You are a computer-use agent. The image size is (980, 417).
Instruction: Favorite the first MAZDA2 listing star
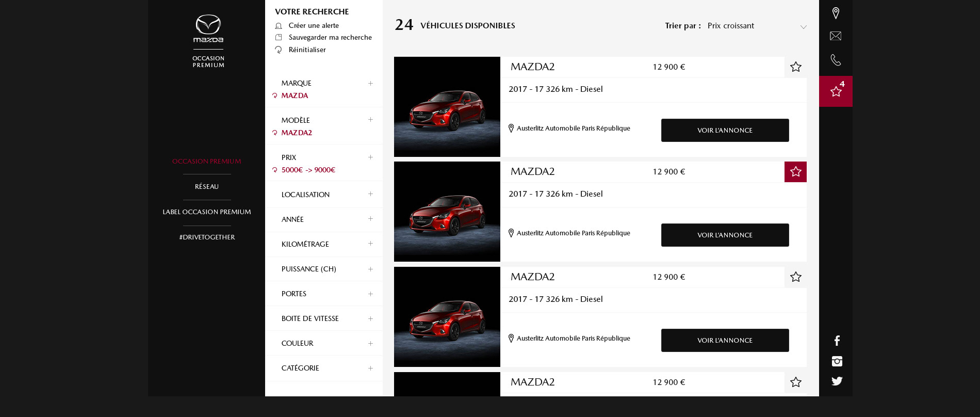[795, 67]
